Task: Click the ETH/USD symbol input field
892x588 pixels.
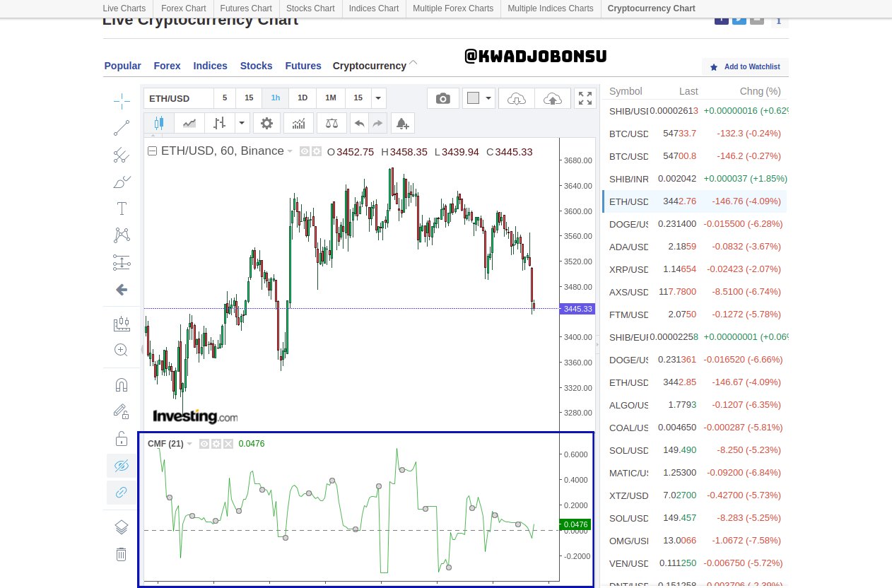Action: tap(179, 98)
